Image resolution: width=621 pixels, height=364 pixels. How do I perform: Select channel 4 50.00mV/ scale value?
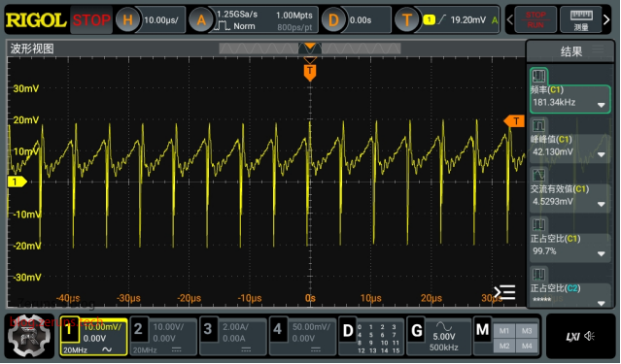pos(311,327)
